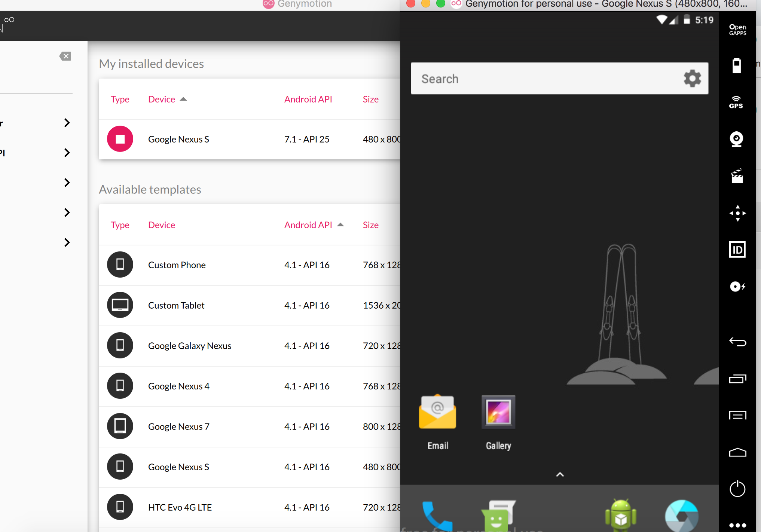Open the battery widget in emulator toolbar
The height and width of the screenshot is (532, 761).
tap(736, 66)
